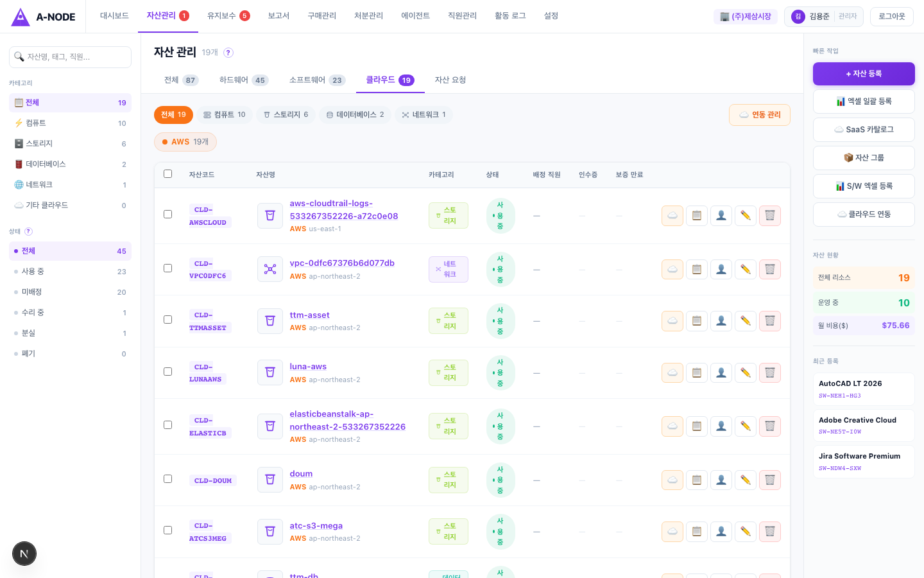The image size is (924, 578).
Task: Click the asset search input field
Action: (x=71, y=57)
